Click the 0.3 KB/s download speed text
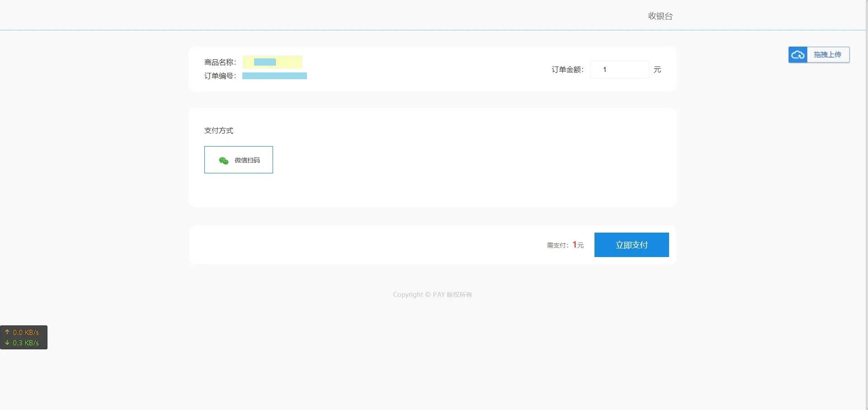This screenshot has width=868, height=410. pos(26,343)
